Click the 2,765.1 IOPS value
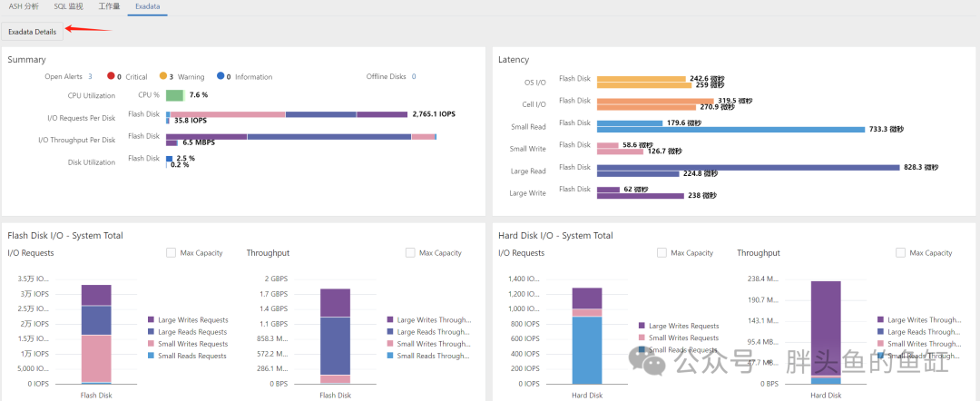The height and width of the screenshot is (401, 980). click(x=434, y=114)
